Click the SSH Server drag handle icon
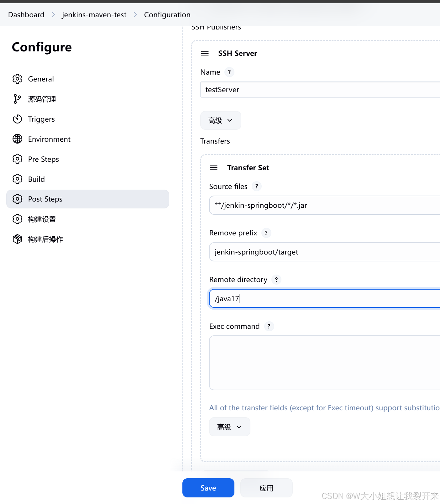 click(x=205, y=54)
